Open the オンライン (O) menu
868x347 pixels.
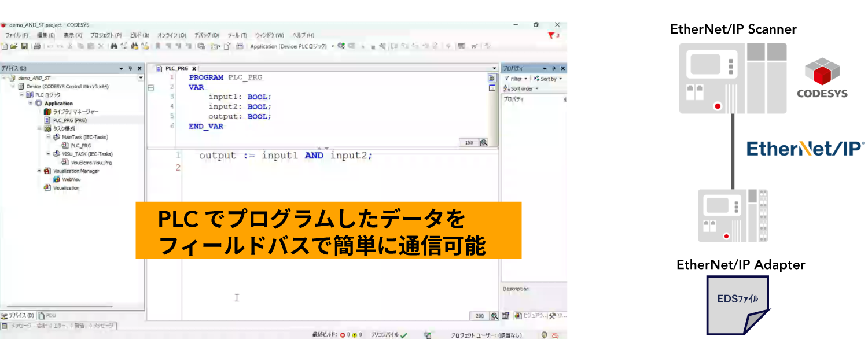click(x=172, y=35)
